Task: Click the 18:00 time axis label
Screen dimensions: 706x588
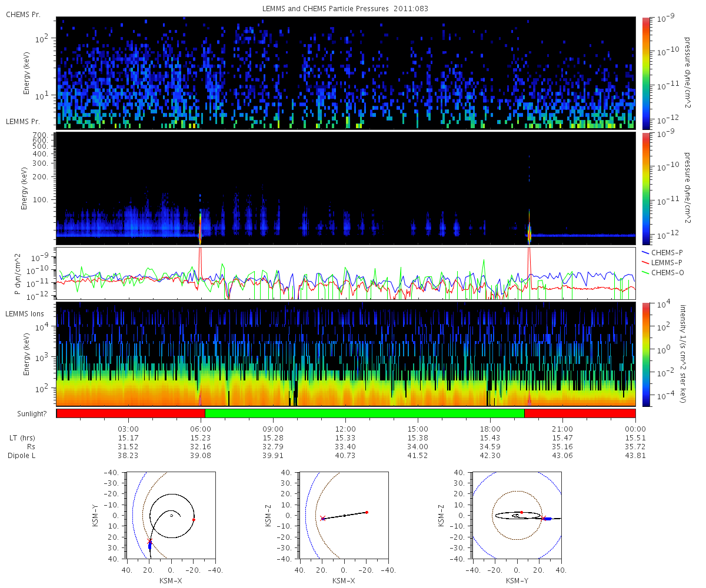Action: [490, 429]
